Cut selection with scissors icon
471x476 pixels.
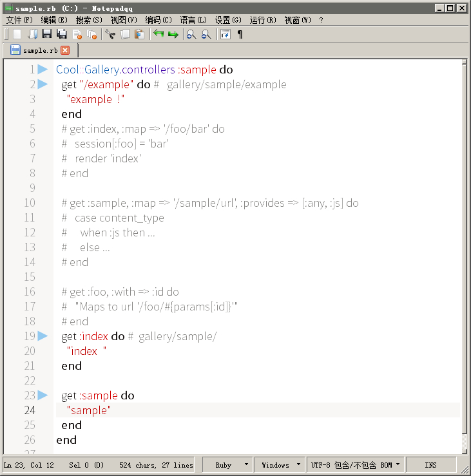pos(110,34)
